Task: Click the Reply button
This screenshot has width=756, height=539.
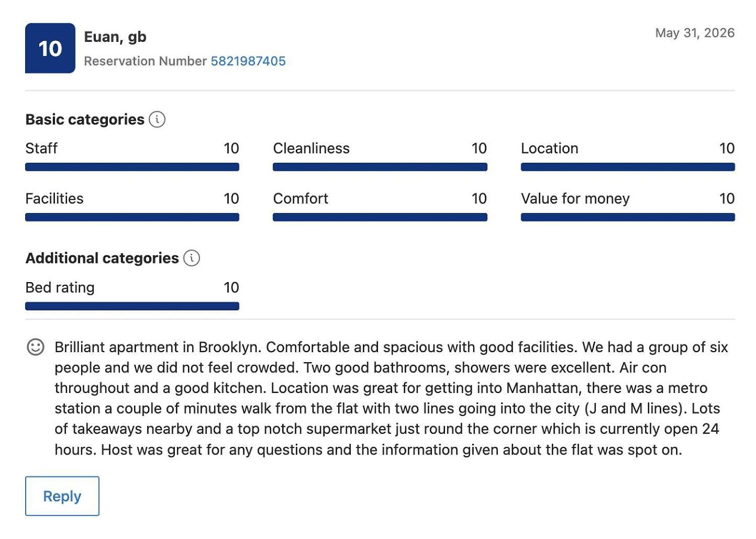Action: coord(62,496)
